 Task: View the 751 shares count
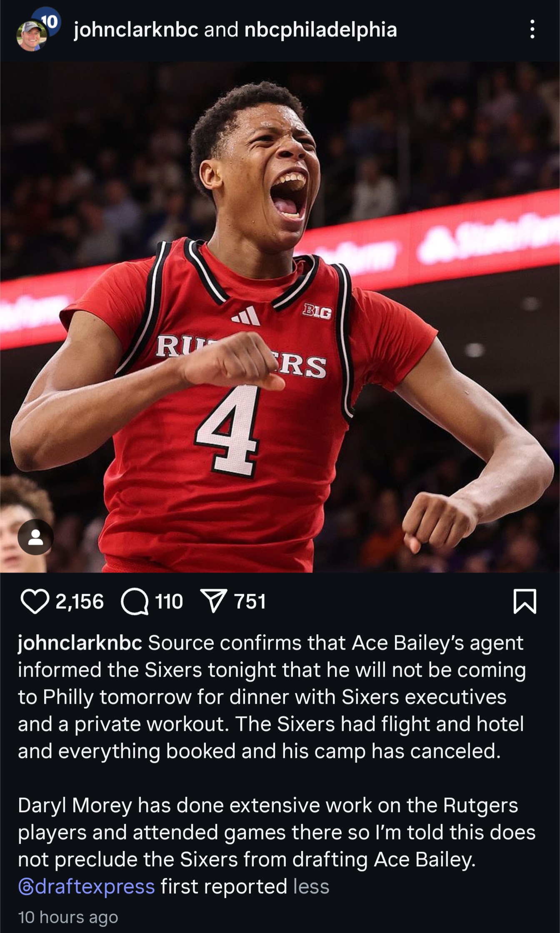point(250,602)
